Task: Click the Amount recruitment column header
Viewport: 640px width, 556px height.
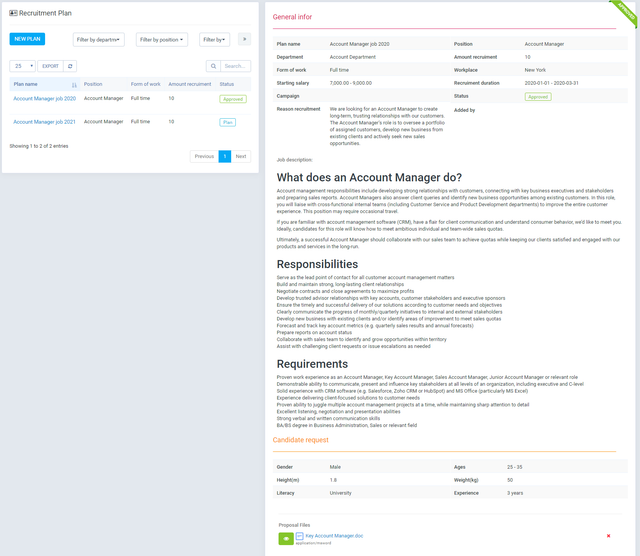Action: [190, 84]
